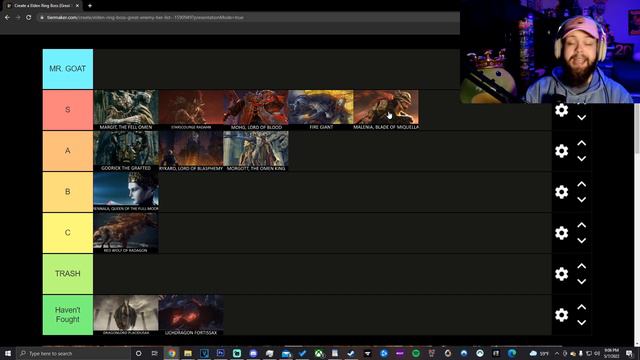Open File Explorer from the taskbar
Image resolution: width=640 pixels, height=360 pixels.
point(188,353)
